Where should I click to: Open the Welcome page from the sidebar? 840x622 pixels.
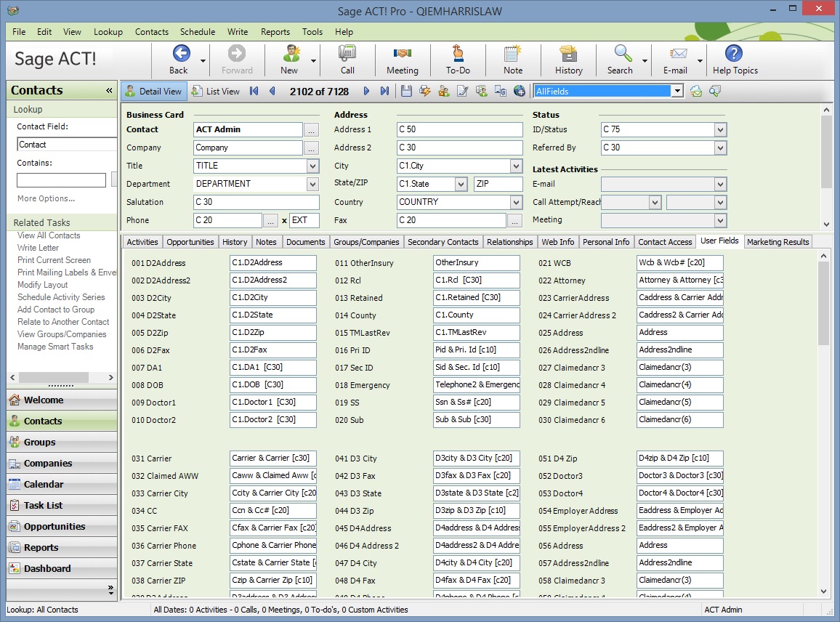coord(62,400)
